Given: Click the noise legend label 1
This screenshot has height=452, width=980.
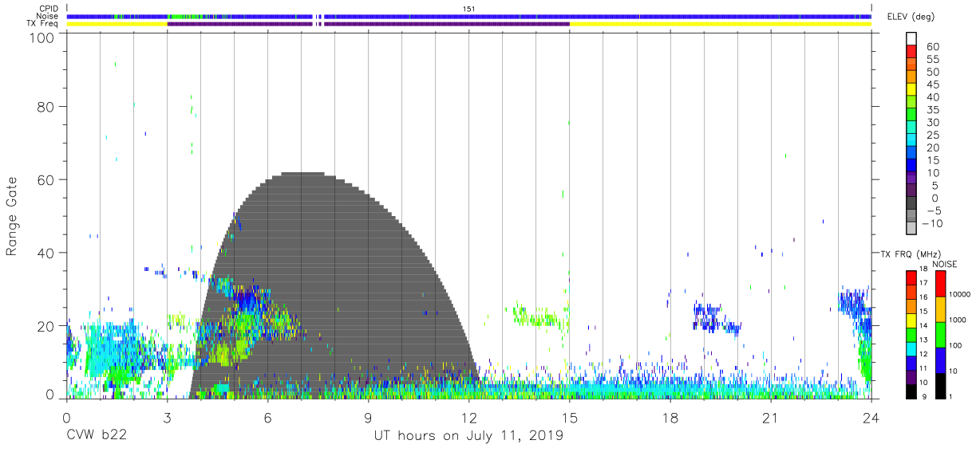Looking at the screenshot, I should pyautogui.click(x=950, y=396).
